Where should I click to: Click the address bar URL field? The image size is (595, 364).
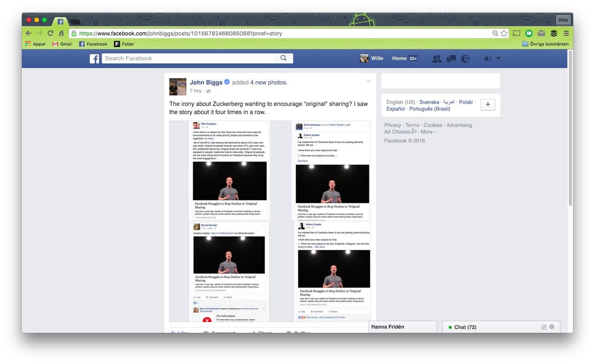click(284, 33)
